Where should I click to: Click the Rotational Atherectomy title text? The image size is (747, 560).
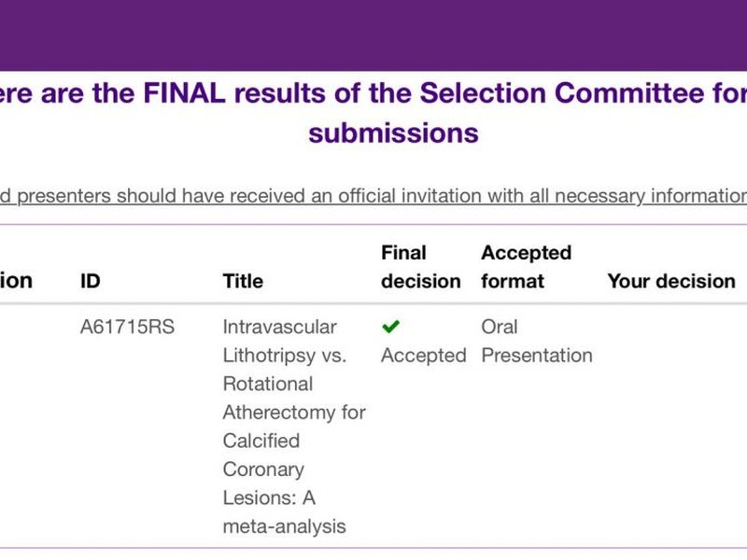[x=294, y=399]
